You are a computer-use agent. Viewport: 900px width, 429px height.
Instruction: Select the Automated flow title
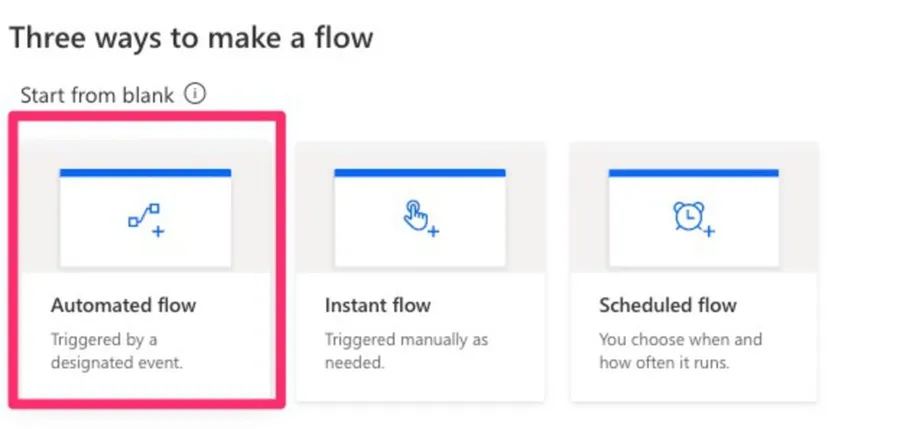point(123,305)
